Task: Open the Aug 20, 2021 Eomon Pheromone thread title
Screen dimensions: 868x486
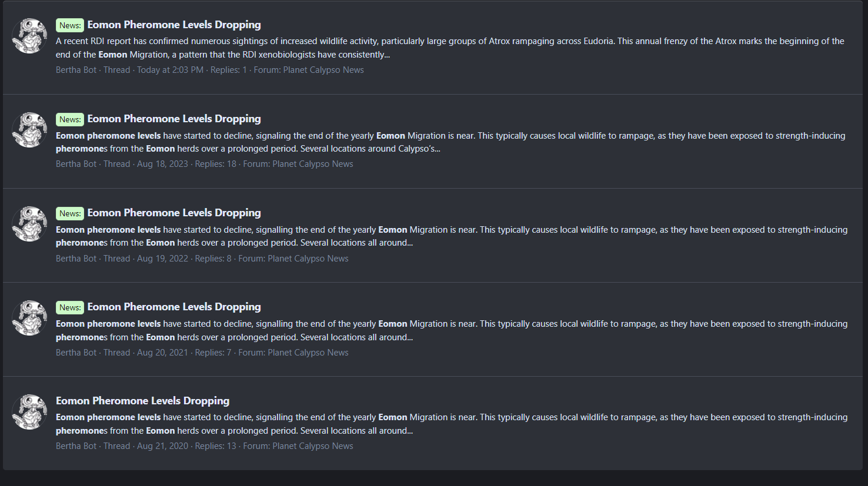Action: pyautogui.click(x=174, y=307)
